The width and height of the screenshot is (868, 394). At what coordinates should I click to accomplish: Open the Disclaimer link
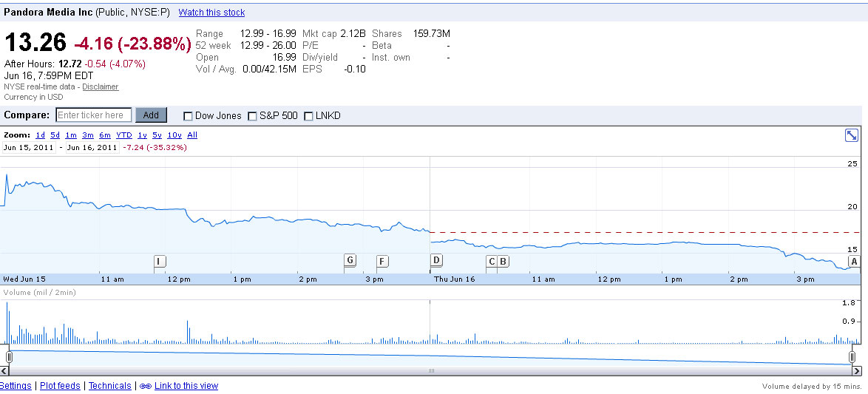(101, 87)
